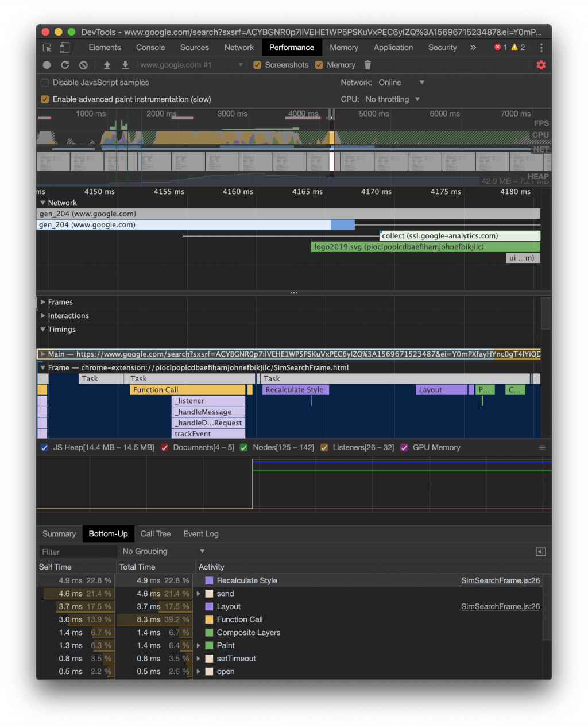Select Recalculate Style block in flame chart
The width and height of the screenshot is (588, 728).
pyautogui.click(x=296, y=390)
